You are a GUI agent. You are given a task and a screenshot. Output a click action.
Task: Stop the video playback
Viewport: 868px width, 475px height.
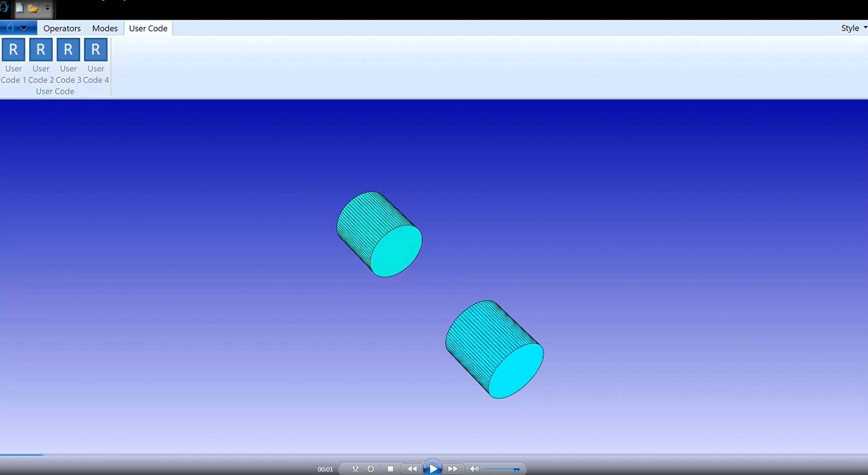(x=390, y=469)
